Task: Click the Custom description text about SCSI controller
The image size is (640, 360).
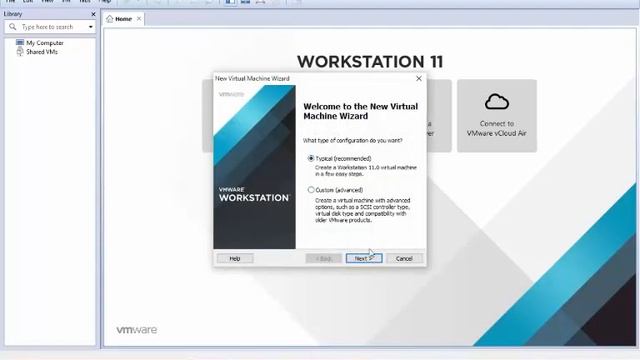Action: (x=363, y=210)
